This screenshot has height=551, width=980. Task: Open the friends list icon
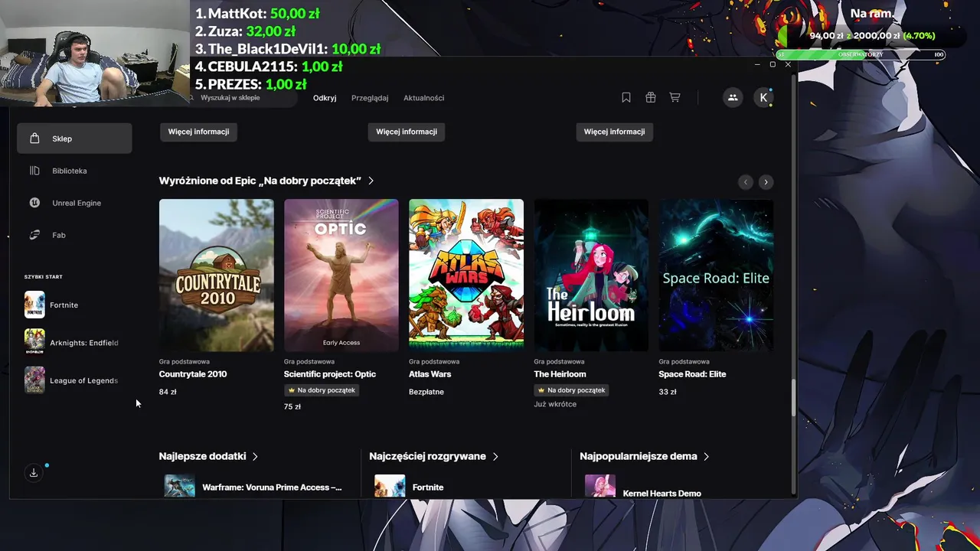(733, 97)
